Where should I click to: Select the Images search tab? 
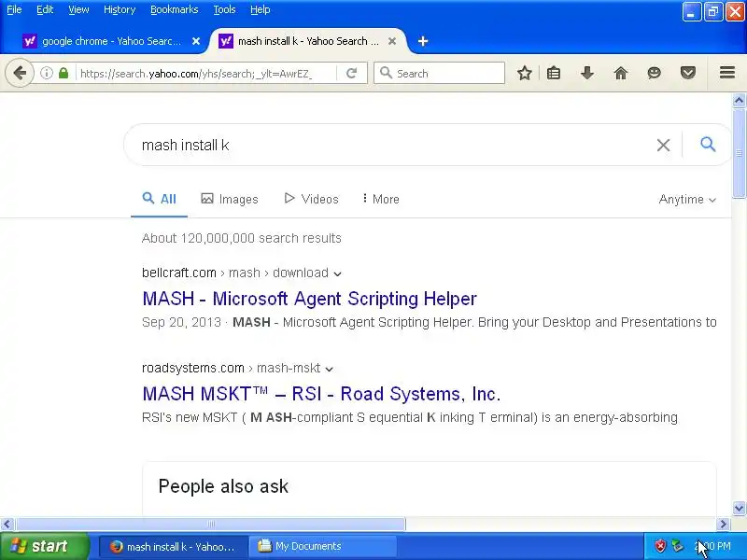pos(229,199)
